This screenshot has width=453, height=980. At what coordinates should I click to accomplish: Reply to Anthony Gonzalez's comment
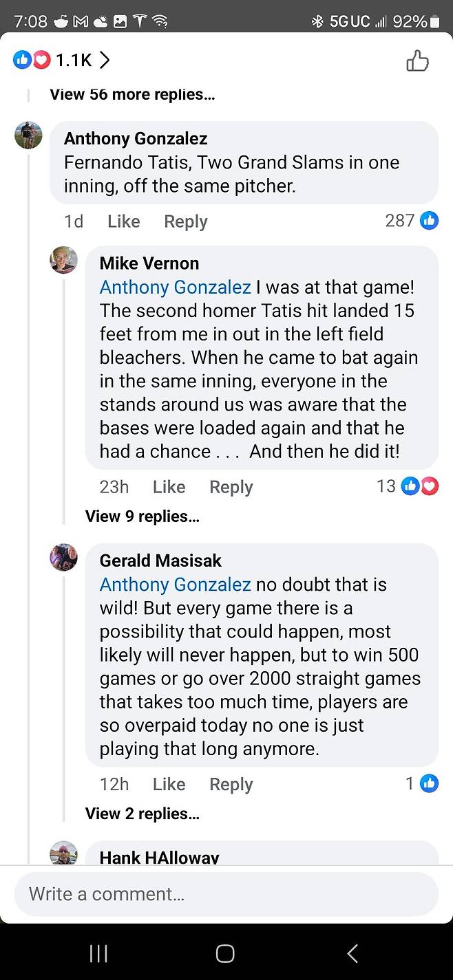click(185, 221)
